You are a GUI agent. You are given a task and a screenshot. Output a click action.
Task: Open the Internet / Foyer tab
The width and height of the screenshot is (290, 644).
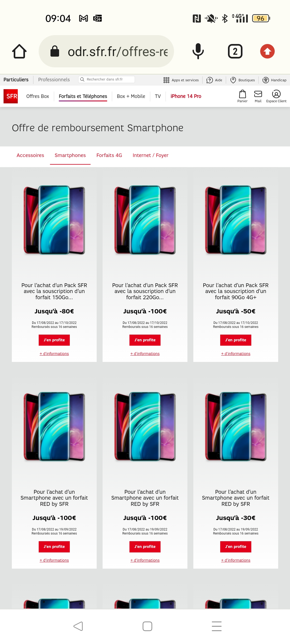[x=151, y=155]
